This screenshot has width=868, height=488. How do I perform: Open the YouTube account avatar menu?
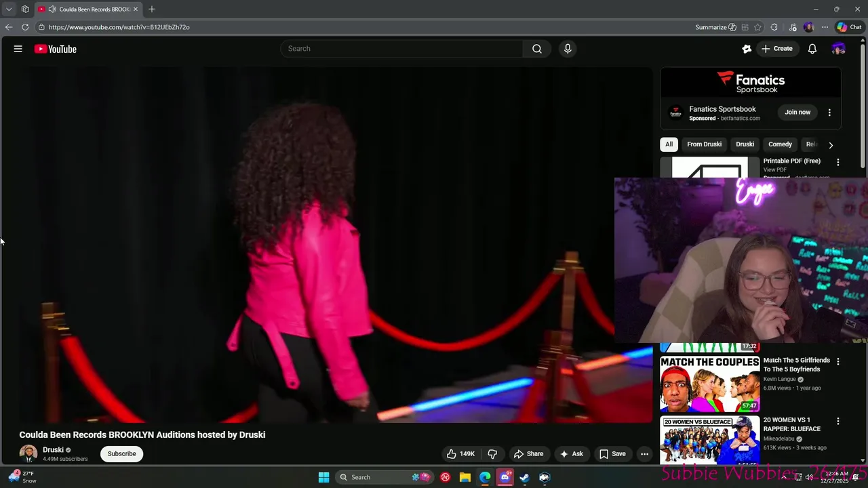pyautogui.click(x=839, y=49)
